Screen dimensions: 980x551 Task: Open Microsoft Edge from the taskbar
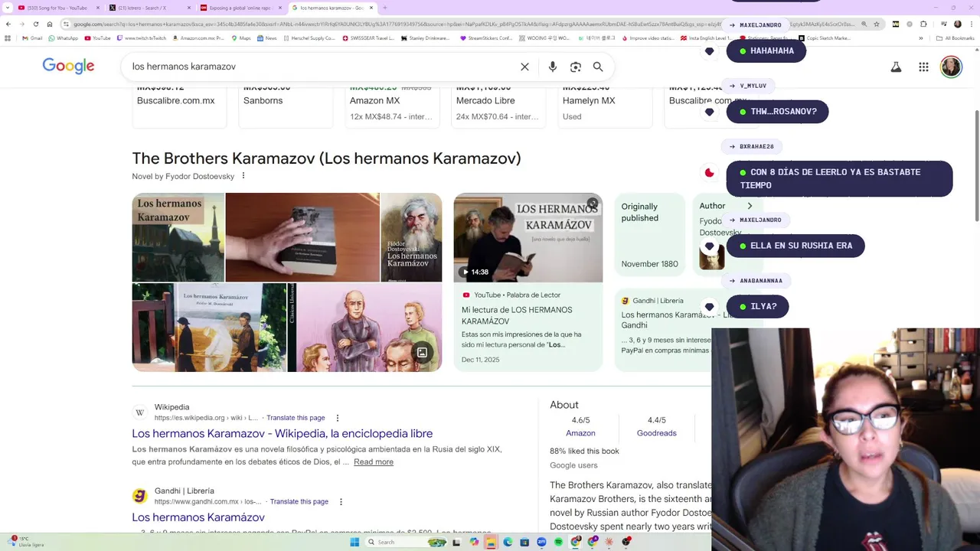(508, 542)
